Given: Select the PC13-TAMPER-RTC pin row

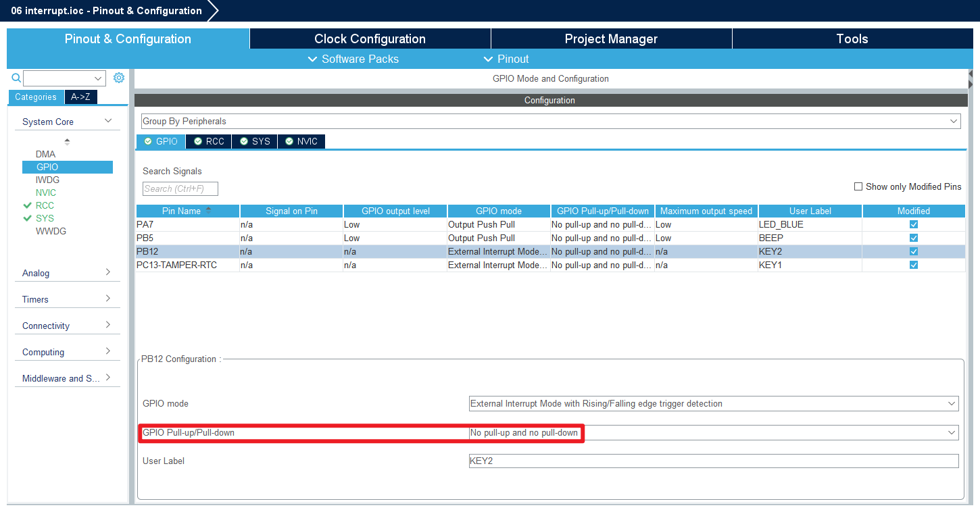Looking at the screenshot, I should point(550,265).
